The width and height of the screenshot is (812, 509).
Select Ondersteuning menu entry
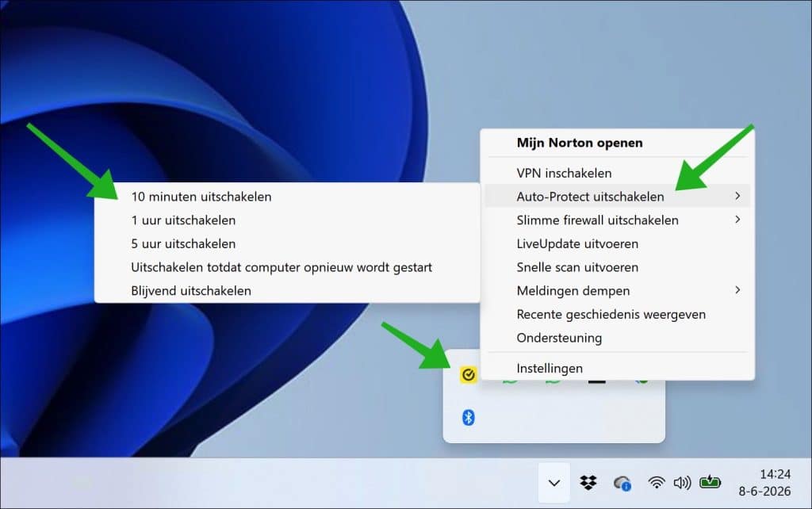pos(617,338)
